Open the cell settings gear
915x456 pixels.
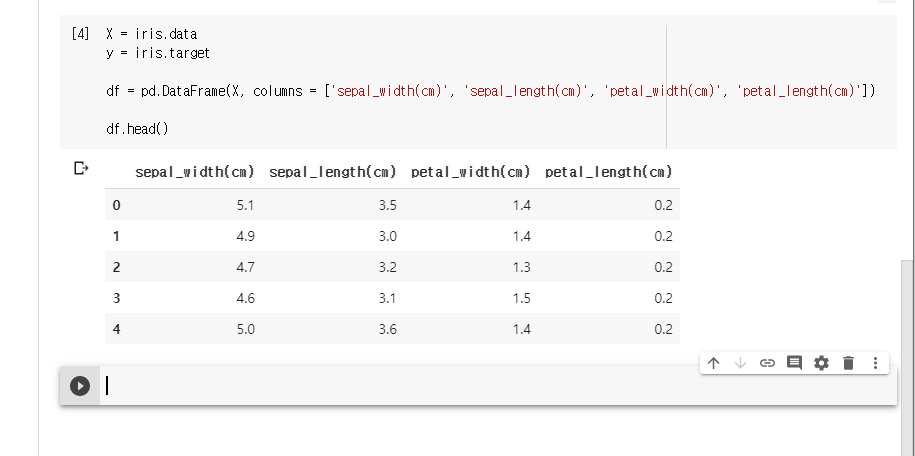(x=821, y=363)
